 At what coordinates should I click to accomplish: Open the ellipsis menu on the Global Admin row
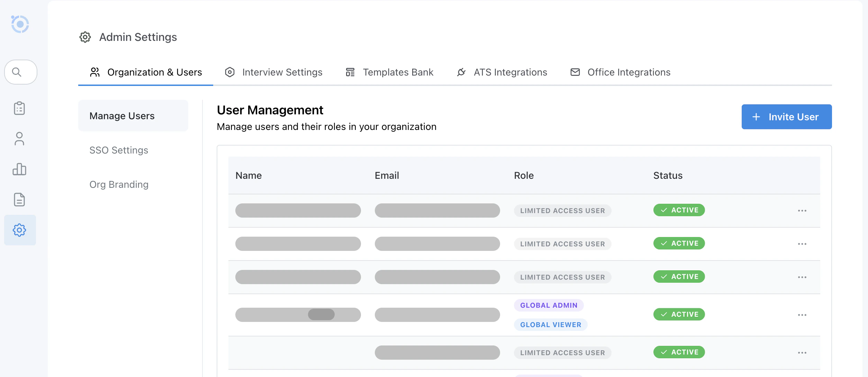click(x=802, y=315)
